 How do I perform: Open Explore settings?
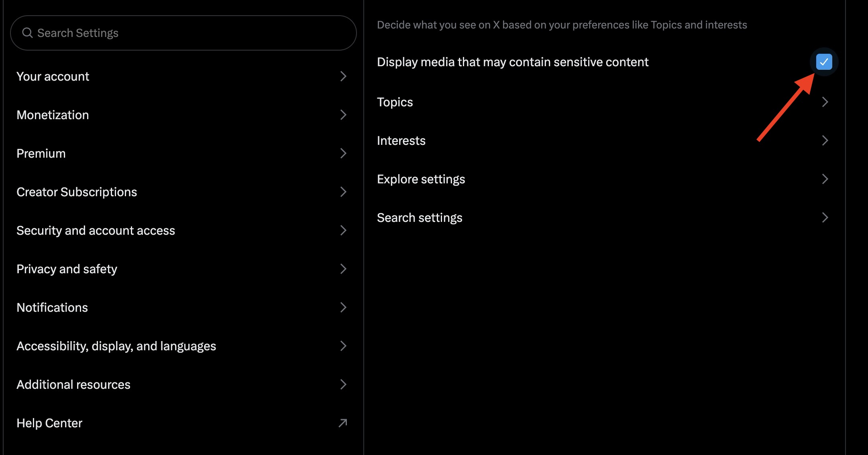pos(421,179)
